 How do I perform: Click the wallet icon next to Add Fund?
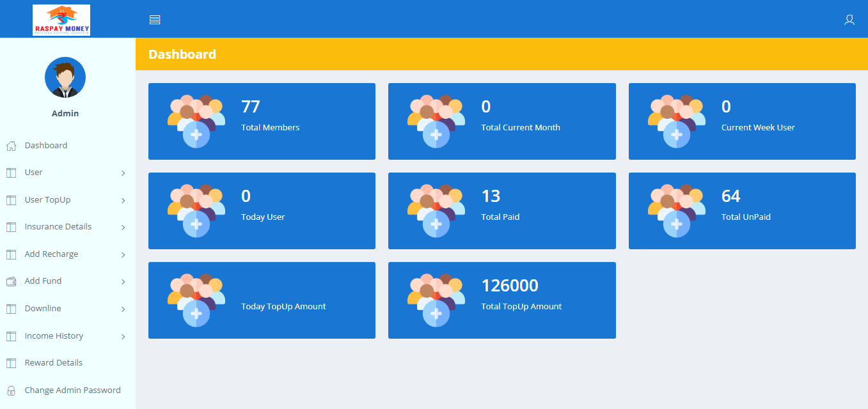pos(11,281)
